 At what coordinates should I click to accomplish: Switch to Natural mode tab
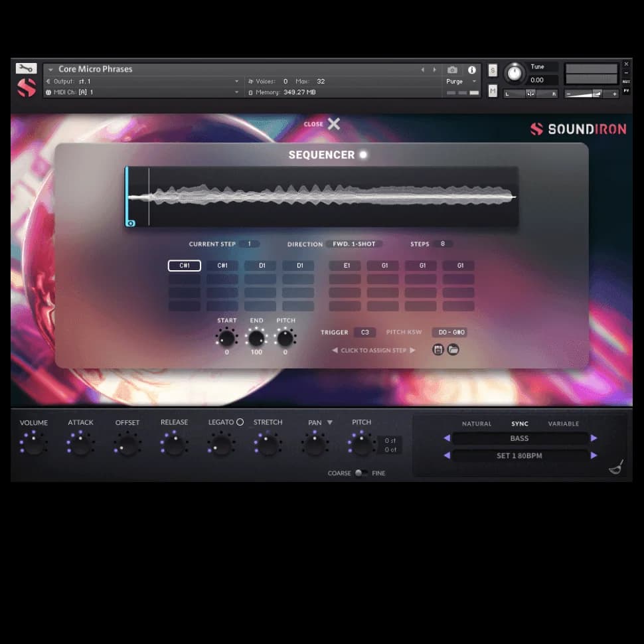(x=477, y=424)
